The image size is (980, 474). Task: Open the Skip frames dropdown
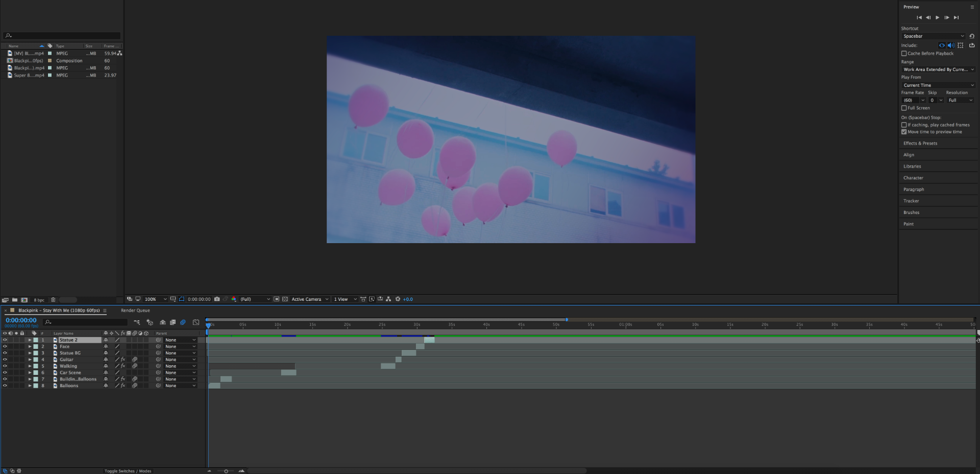[936, 100]
